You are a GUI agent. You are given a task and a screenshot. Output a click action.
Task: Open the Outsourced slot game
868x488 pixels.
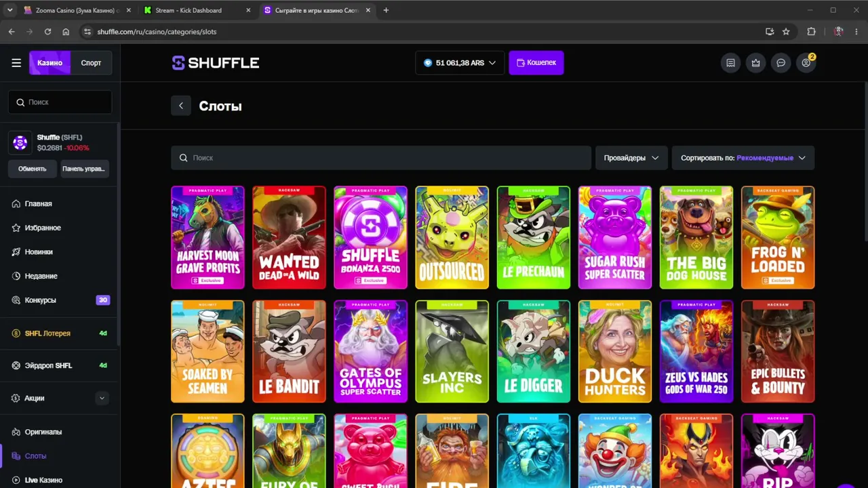pos(452,237)
